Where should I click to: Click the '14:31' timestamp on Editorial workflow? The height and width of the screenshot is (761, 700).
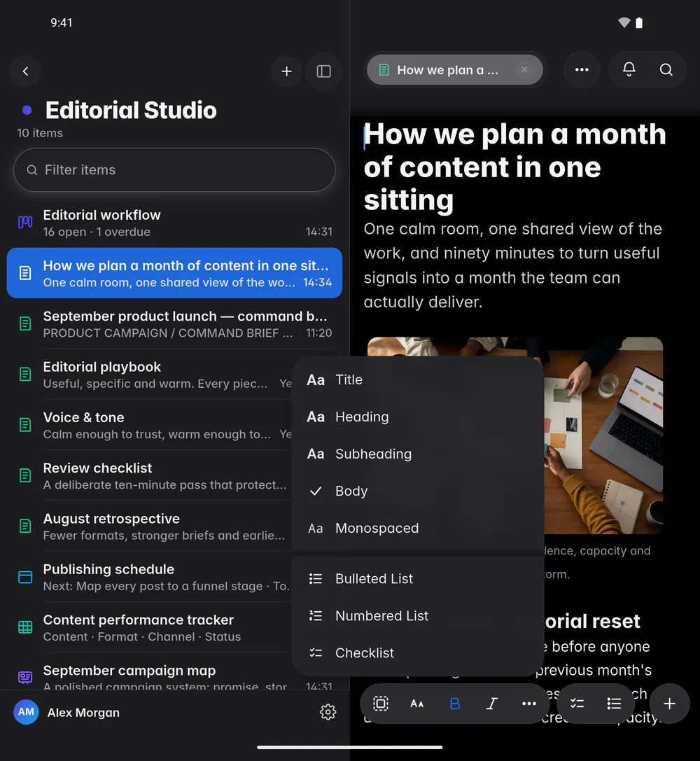point(318,232)
